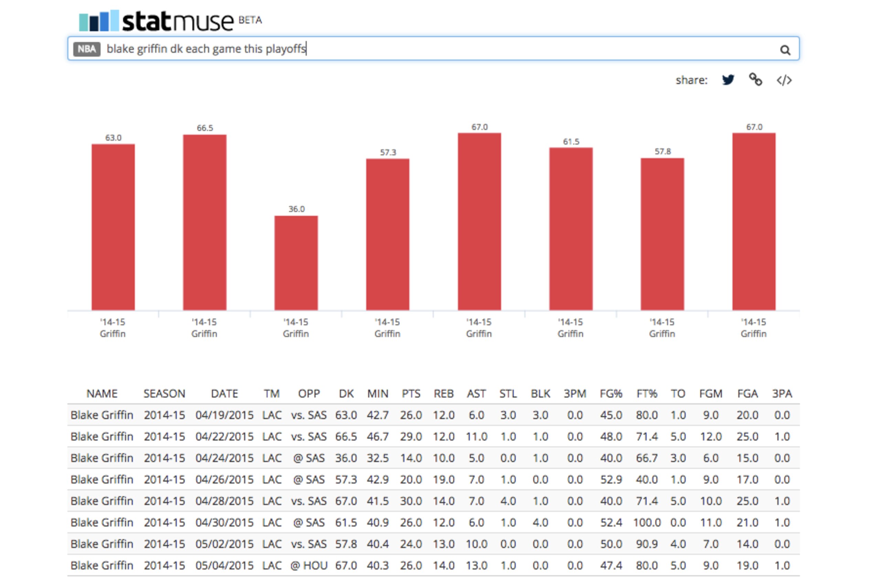Sort table by SEASON column header
The width and height of the screenshot is (881, 588).
(x=164, y=393)
